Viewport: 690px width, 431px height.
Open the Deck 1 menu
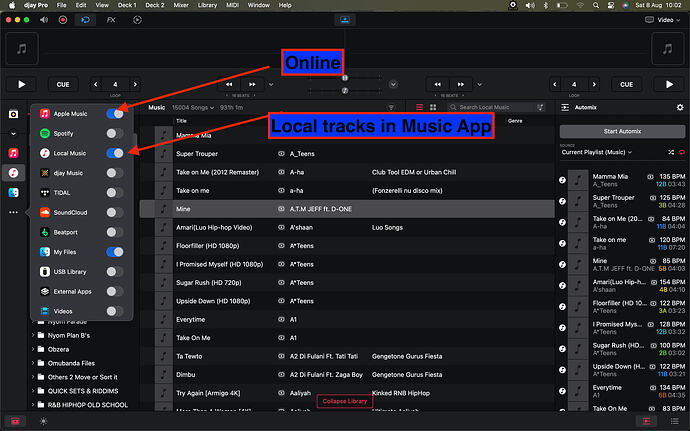pyautogui.click(x=127, y=5)
